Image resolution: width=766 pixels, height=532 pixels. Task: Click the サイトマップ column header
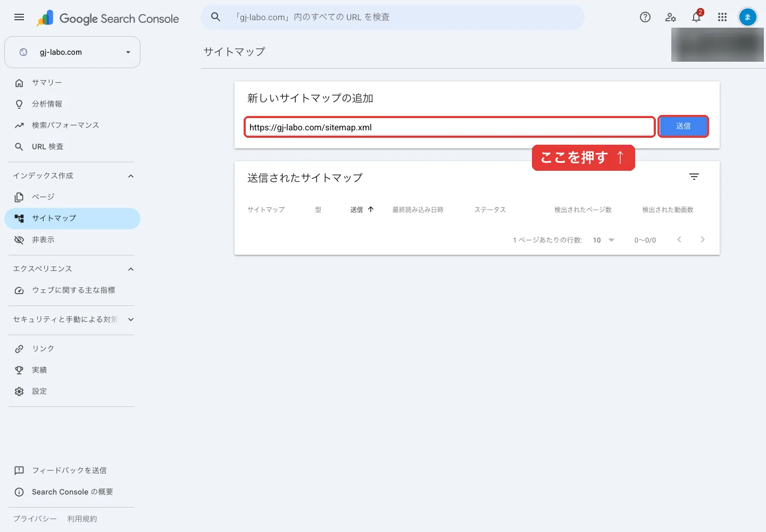coord(266,210)
